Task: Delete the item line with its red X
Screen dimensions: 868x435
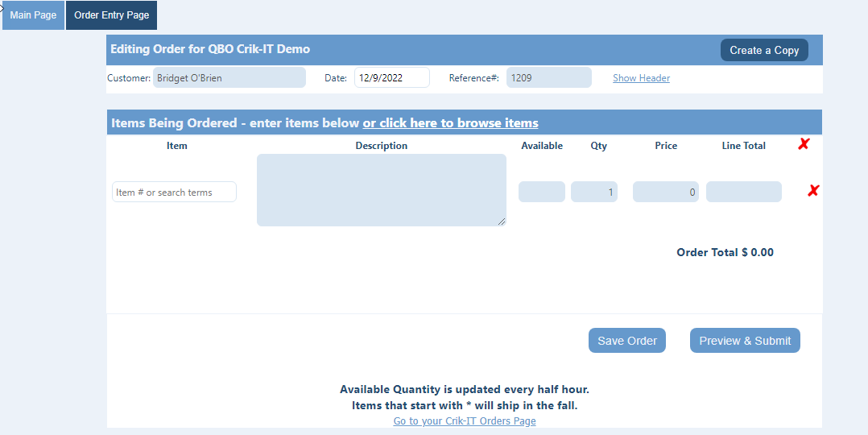Action: coord(812,191)
